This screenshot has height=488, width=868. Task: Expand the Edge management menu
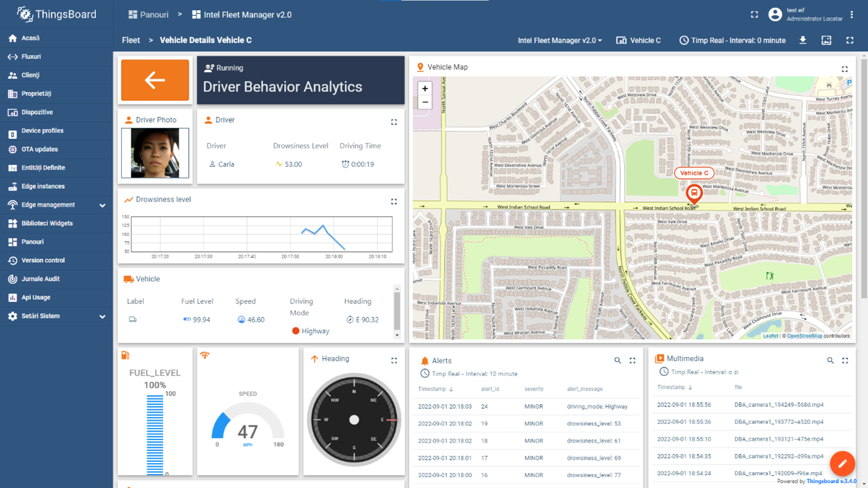pyautogui.click(x=56, y=205)
